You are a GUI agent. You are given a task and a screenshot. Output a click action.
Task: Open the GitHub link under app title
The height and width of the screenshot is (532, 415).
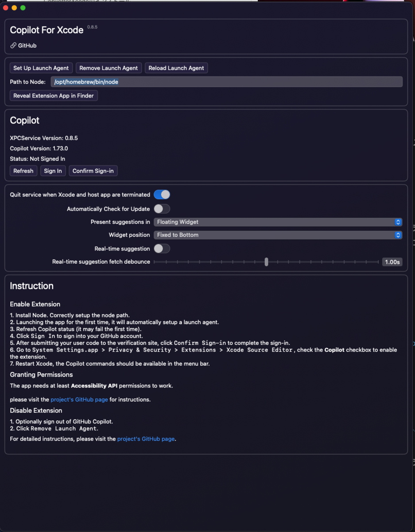pos(27,46)
